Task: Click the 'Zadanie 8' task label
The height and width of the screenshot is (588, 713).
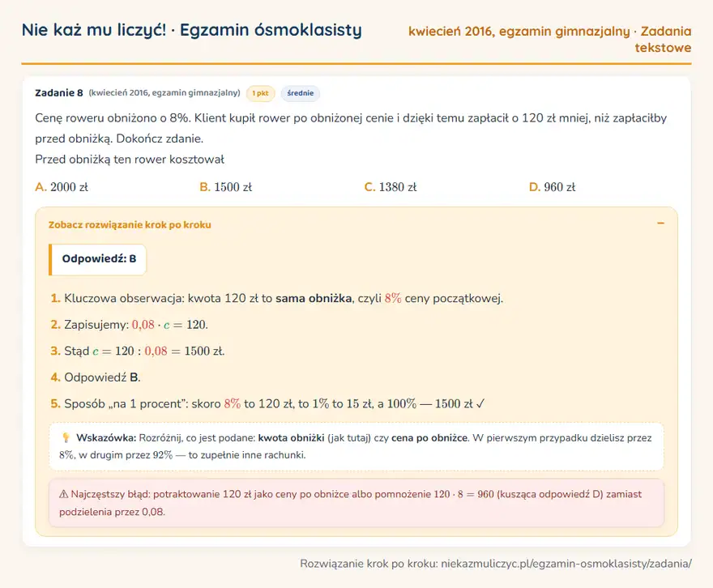Action: pos(59,92)
